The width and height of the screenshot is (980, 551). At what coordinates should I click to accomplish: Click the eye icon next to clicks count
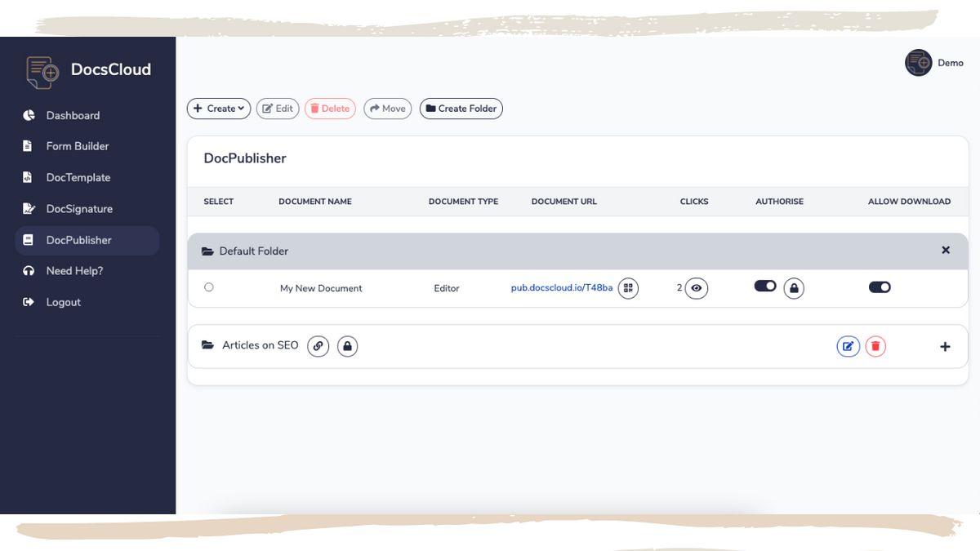697,288
